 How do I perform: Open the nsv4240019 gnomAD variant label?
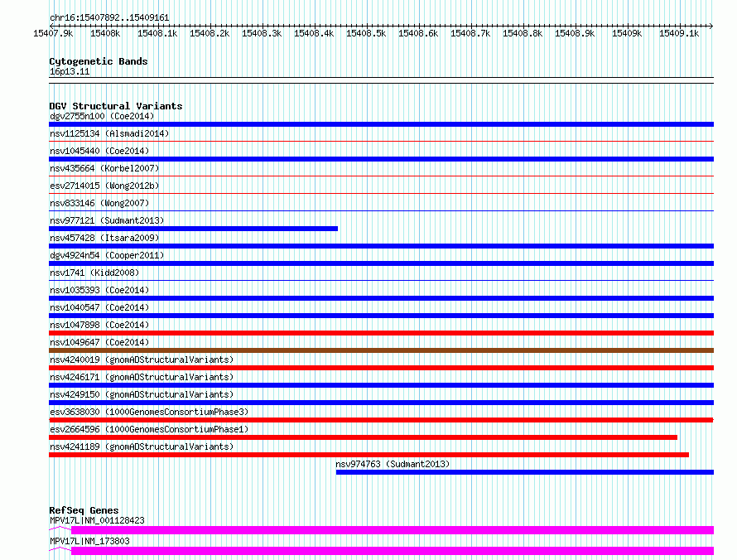coord(142,360)
